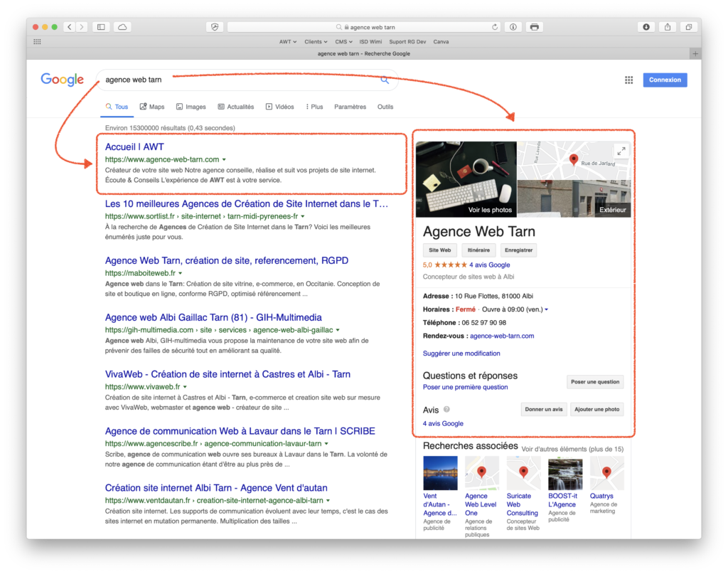
Task: Open the Downloads icon in the toolbar
Action: pos(646,26)
